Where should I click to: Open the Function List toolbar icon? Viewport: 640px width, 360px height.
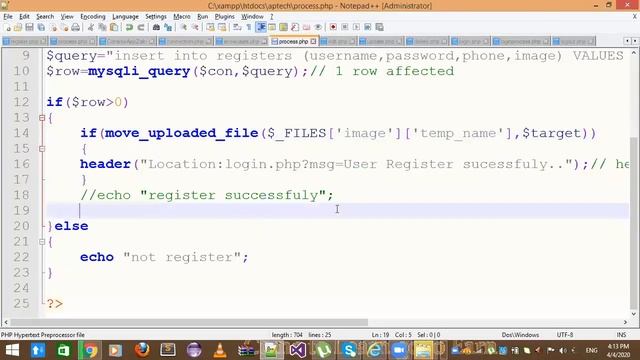(x=295, y=27)
